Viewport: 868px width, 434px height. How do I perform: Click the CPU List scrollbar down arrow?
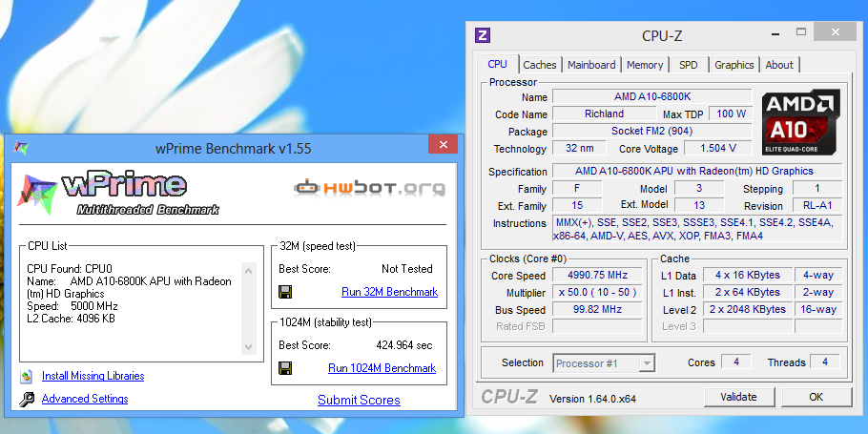pos(248,347)
